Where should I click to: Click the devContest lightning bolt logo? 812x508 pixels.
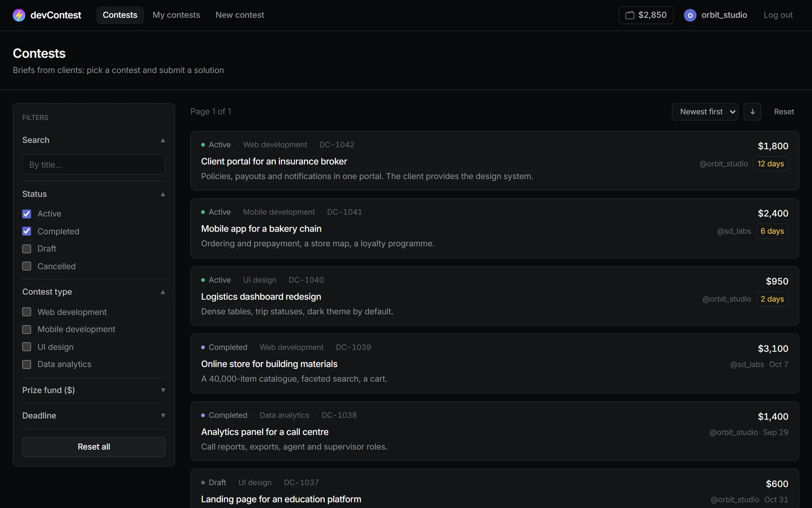[x=19, y=15]
